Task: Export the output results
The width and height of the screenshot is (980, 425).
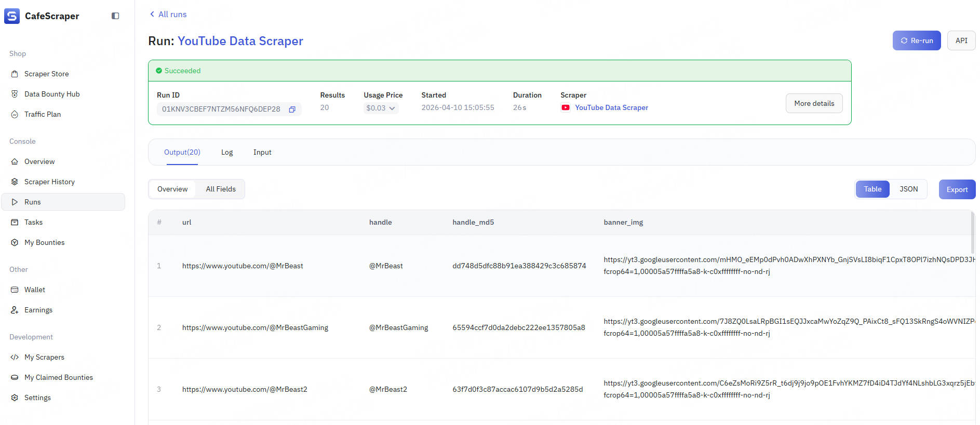Action: (x=957, y=189)
